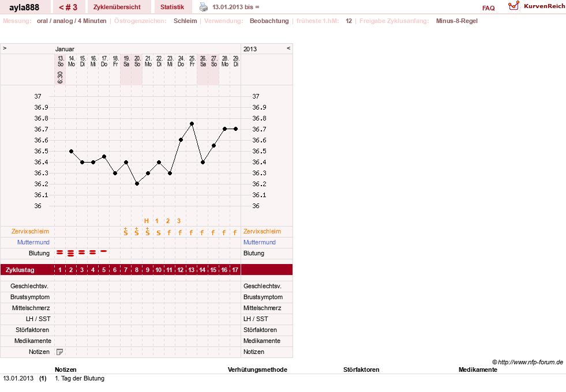566x392 pixels.
Task: Click the 'Januar' month label
Action: click(x=65, y=49)
